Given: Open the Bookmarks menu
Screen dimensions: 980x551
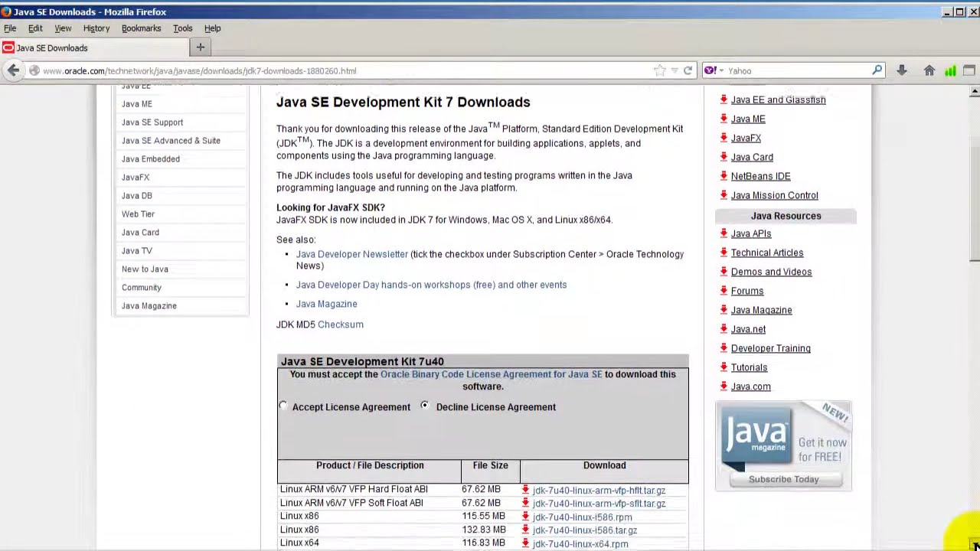Looking at the screenshot, I should (141, 28).
